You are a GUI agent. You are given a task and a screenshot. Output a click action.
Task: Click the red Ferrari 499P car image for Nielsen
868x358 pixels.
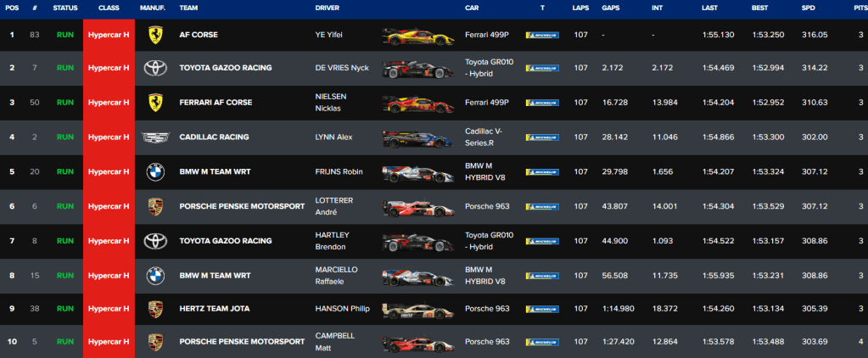pyautogui.click(x=418, y=103)
